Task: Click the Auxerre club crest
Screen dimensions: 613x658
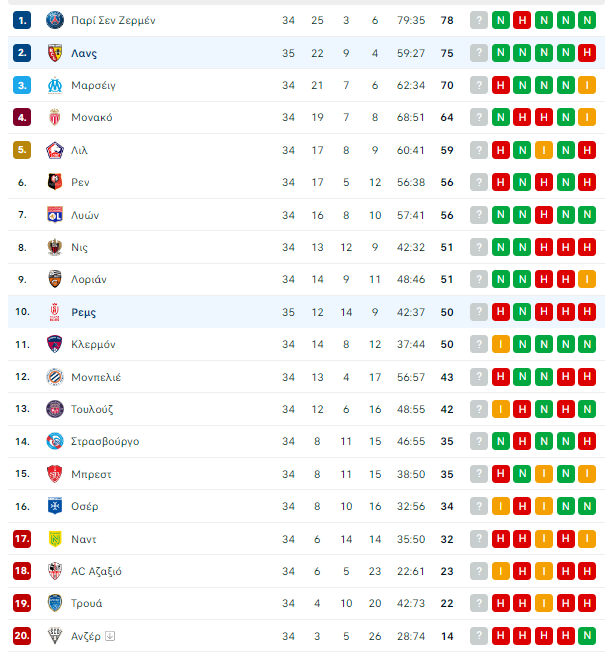Action: click(x=55, y=506)
